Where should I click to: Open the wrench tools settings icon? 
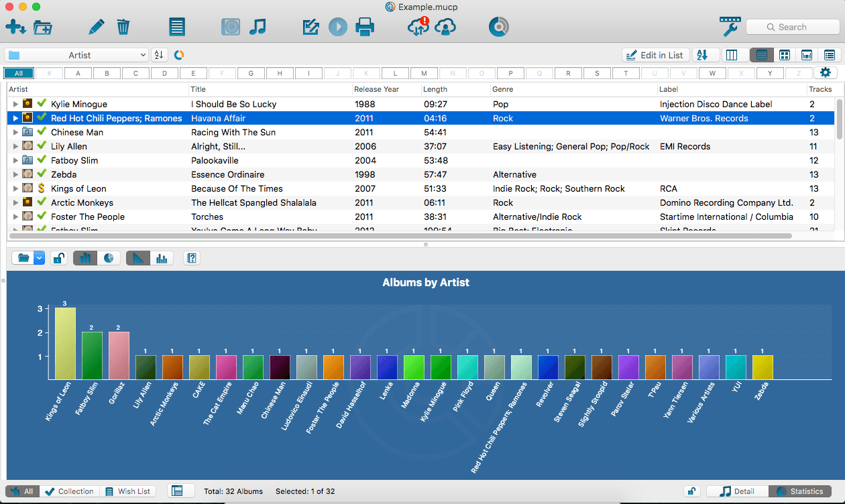[730, 27]
